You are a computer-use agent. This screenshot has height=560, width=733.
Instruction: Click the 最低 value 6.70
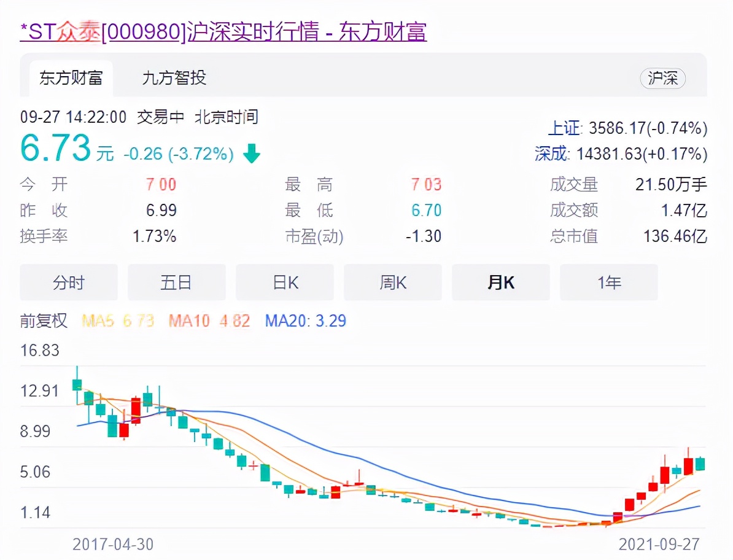coord(426,211)
